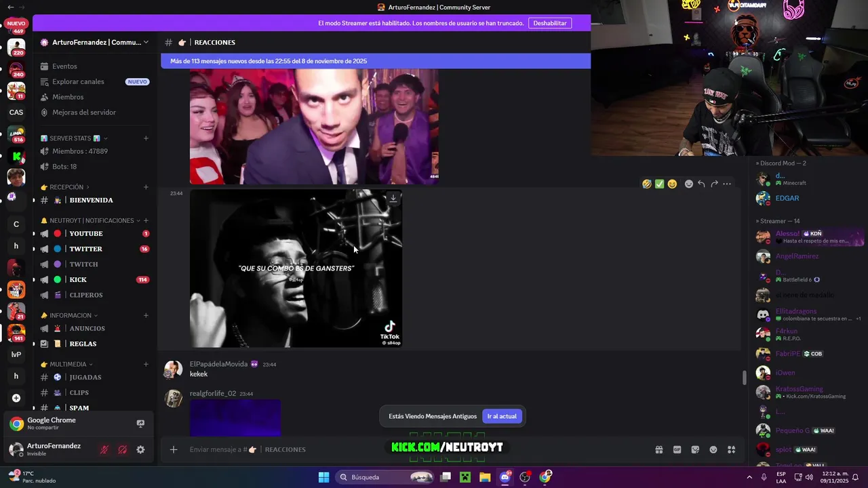This screenshot has height=488, width=868.
Task: Open Mejoras del servidor
Action: pos(95,113)
